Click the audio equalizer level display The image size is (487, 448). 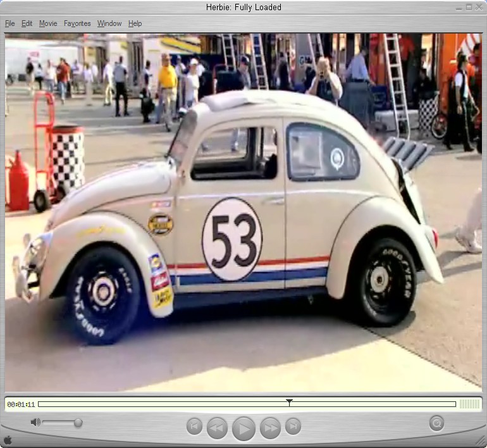coord(469,404)
